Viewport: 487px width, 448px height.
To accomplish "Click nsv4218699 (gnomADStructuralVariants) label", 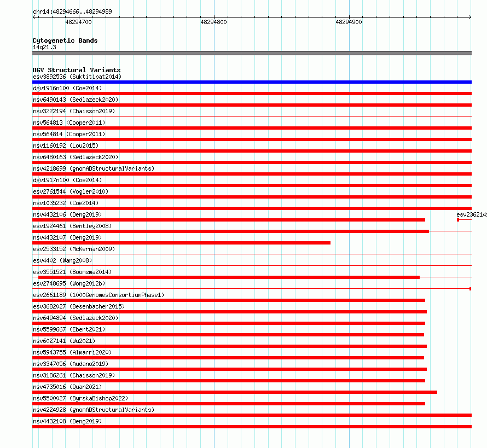I will pyautogui.click(x=94, y=168).
